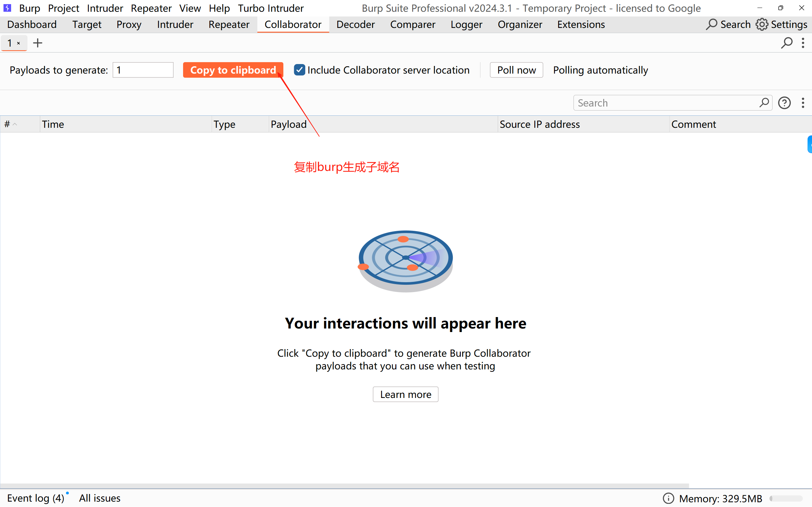Switch to the Repeater tab
The height and width of the screenshot is (507, 812).
click(x=229, y=24)
